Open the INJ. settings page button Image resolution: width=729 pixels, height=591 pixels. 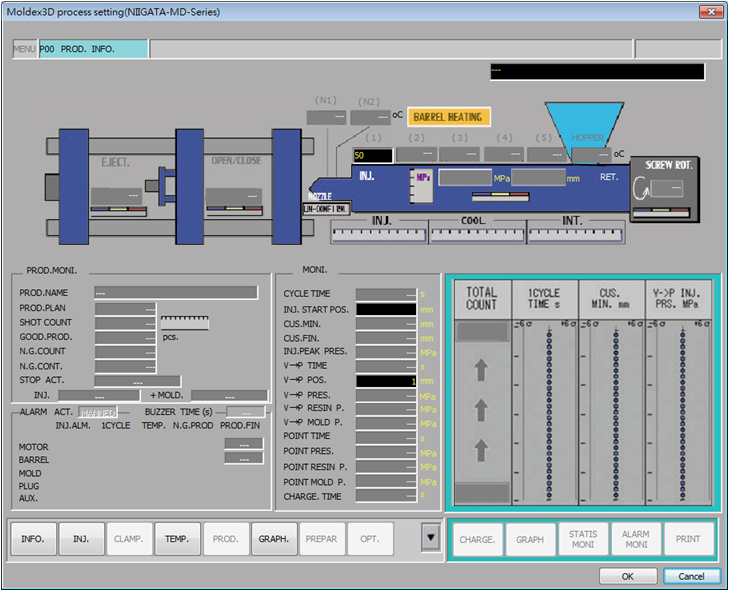pyautogui.click(x=81, y=538)
